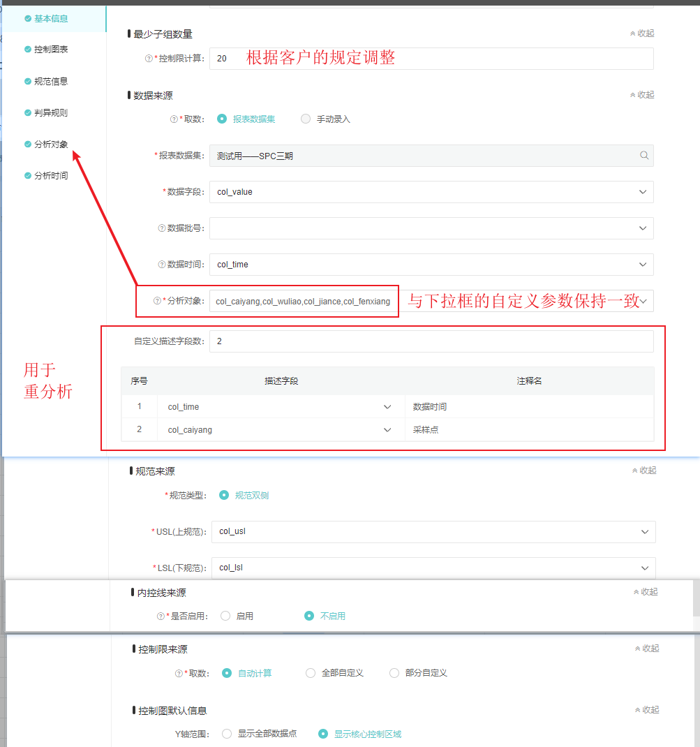The image size is (700, 747).
Task: Select 手动录入 radio option
Action: (306, 119)
